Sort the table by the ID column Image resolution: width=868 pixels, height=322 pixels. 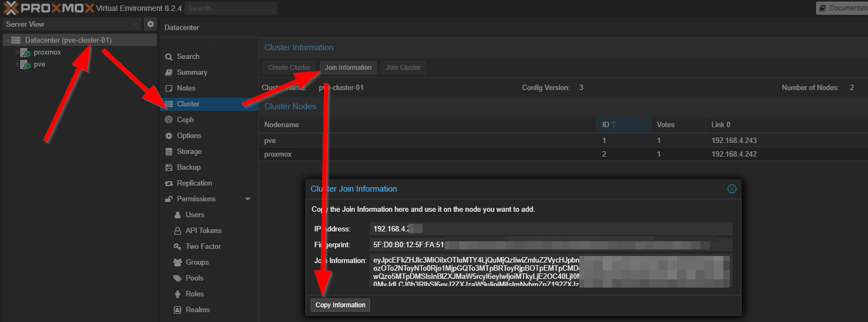point(623,125)
